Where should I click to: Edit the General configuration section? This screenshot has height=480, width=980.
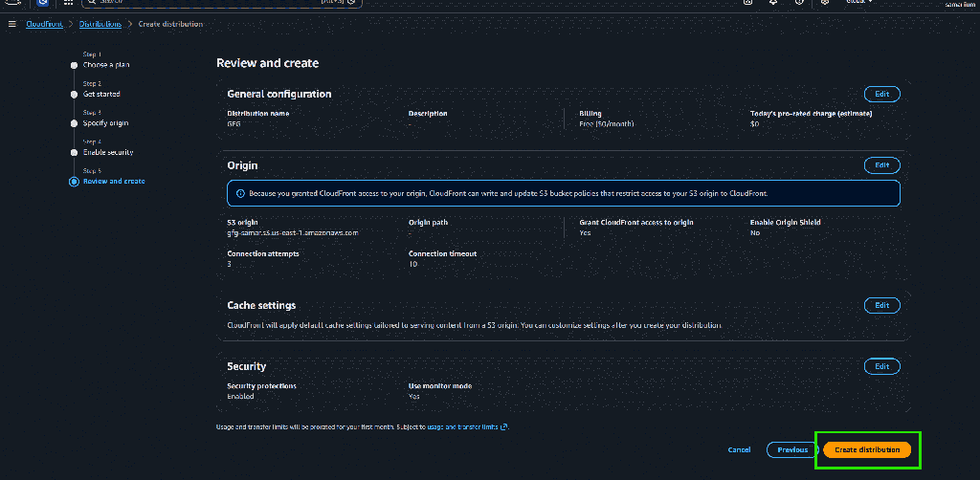point(881,95)
